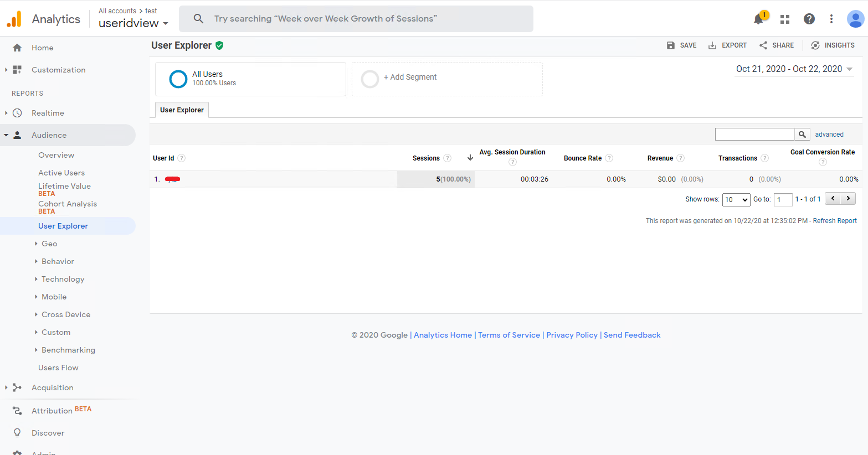Click the Attribution icon in sidebar

[17, 411]
